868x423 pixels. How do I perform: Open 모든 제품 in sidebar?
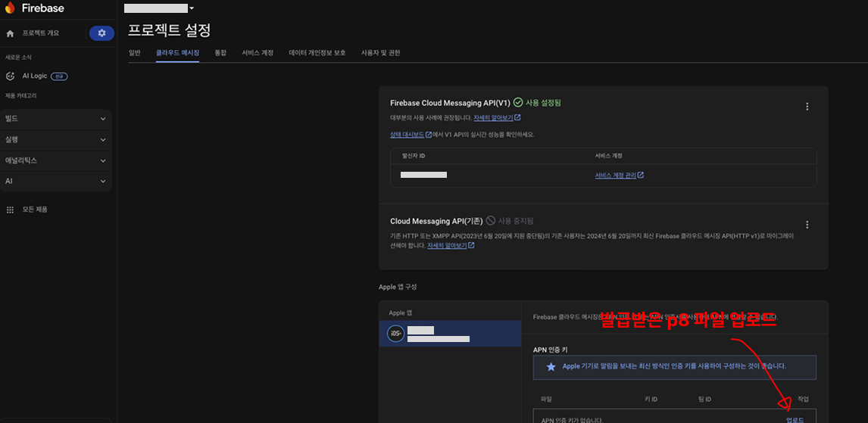coord(35,210)
